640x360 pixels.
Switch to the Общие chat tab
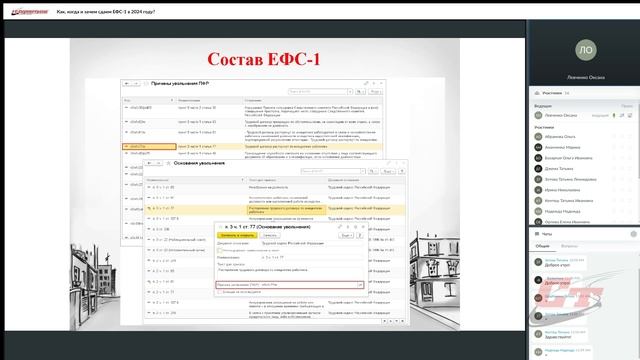tap(542, 246)
